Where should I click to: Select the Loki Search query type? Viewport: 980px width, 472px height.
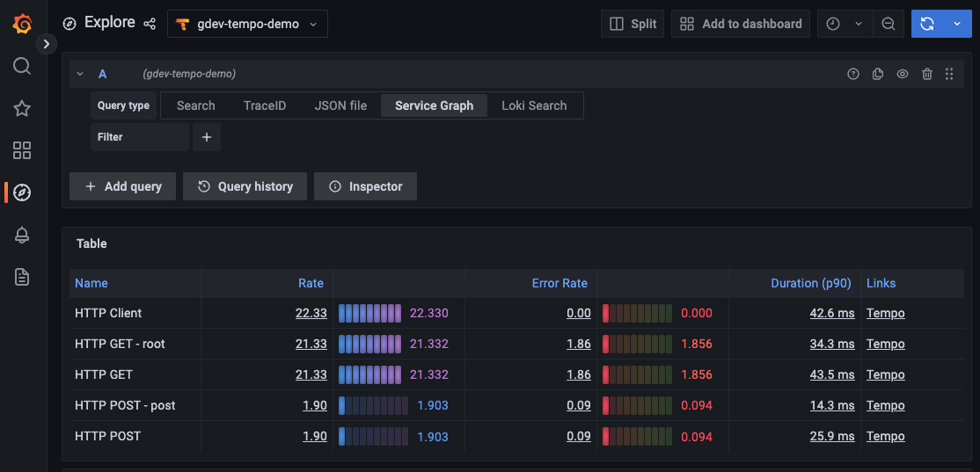[534, 105]
